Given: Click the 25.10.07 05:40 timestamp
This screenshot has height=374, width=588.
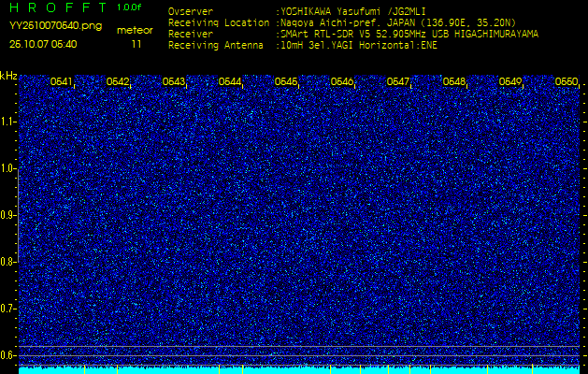Looking at the screenshot, I should [x=43, y=44].
